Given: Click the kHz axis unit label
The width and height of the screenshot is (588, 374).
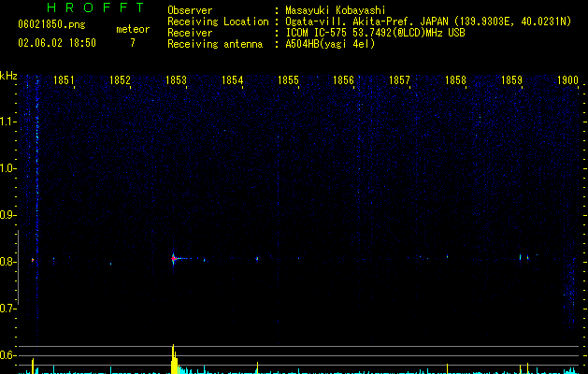Looking at the screenshot, I should (x=8, y=76).
